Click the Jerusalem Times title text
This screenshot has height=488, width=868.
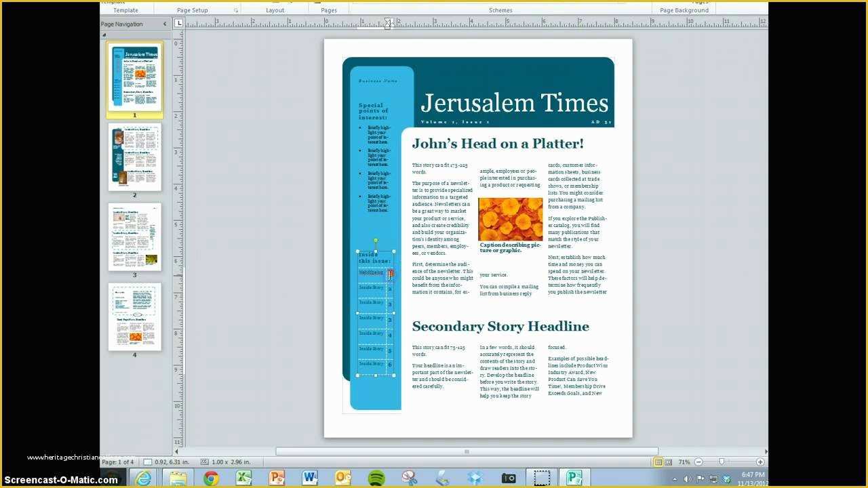515,103
